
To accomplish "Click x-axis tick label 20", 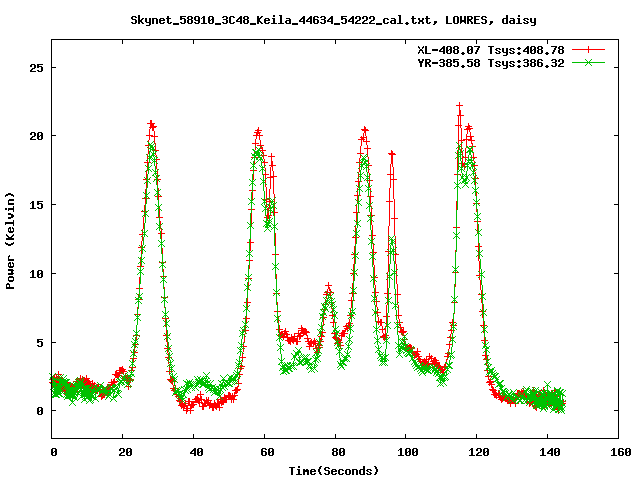I will 125,452.
